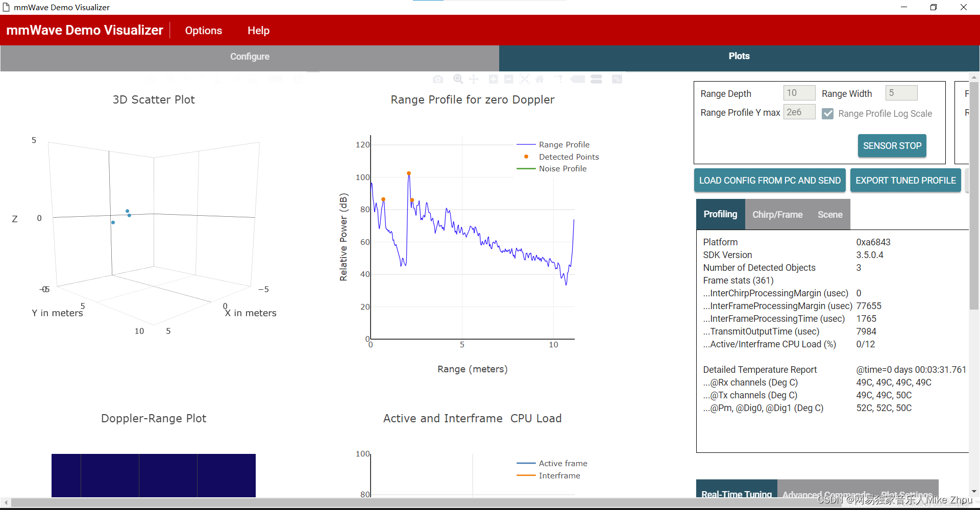Screen dimensions: 980x510
Task: Open the Scene tab
Action: coord(830,215)
